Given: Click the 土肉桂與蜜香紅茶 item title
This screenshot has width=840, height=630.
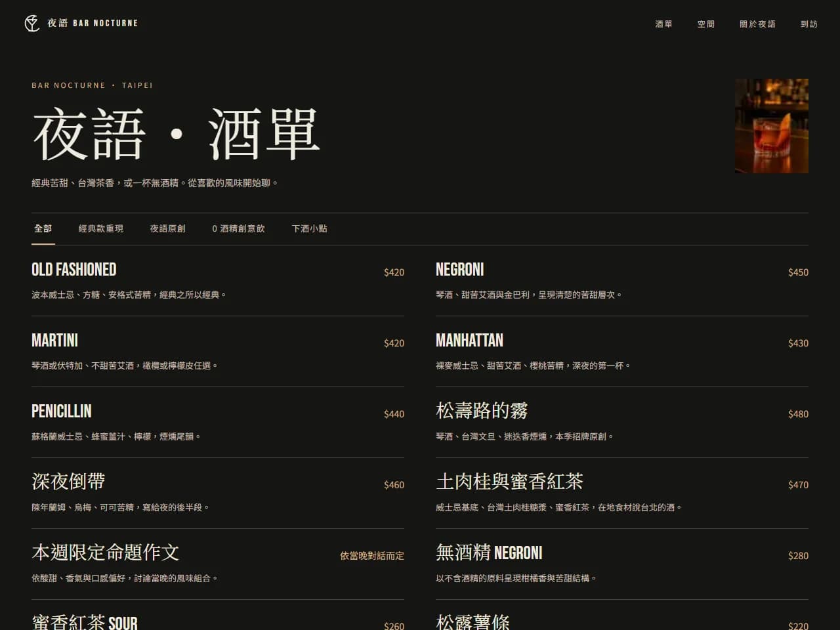Looking at the screenshot, I should (509, 482).
